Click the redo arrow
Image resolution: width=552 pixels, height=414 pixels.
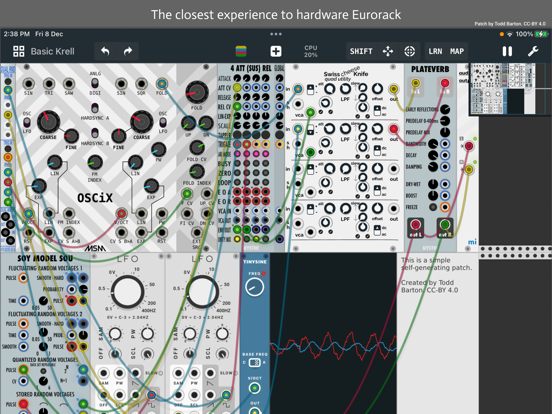pos(128,51)
